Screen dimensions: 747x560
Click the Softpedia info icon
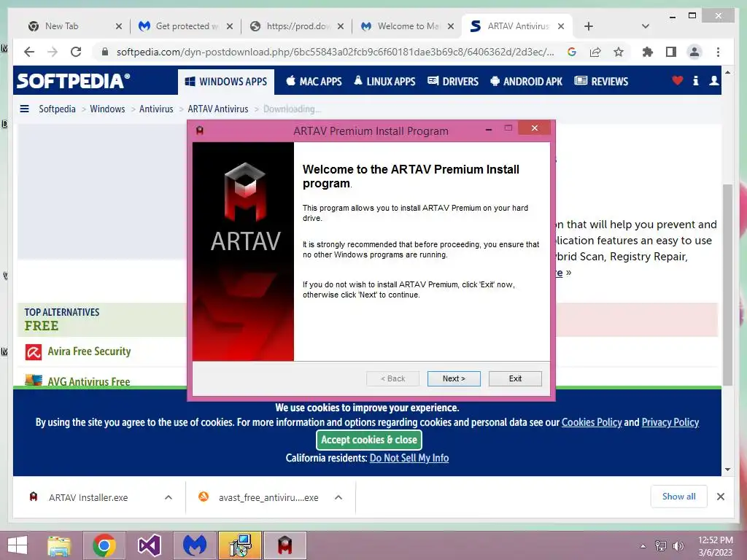tap(695, 81)
